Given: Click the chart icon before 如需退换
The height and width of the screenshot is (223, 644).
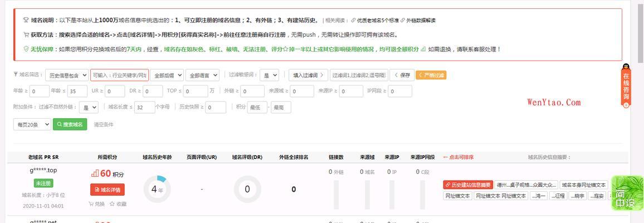Looking at the screenshot, I should (423, 49).
